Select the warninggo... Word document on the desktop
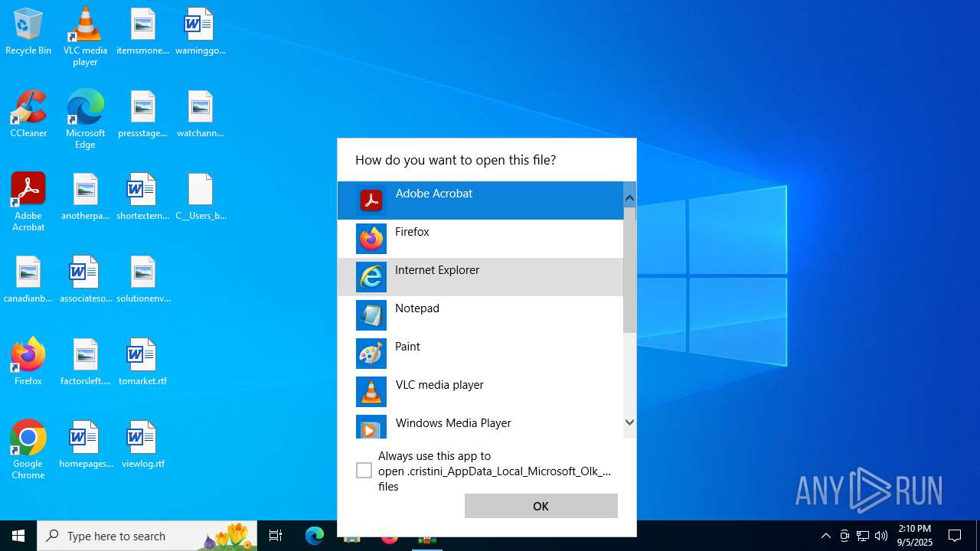 [x=200, y=32]
